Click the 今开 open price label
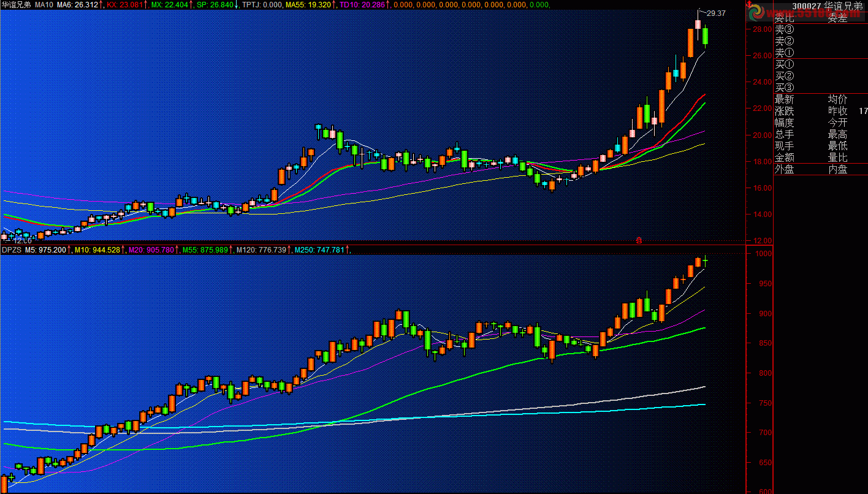This screenshot has height=494, width=868. [x=837, y=123]
